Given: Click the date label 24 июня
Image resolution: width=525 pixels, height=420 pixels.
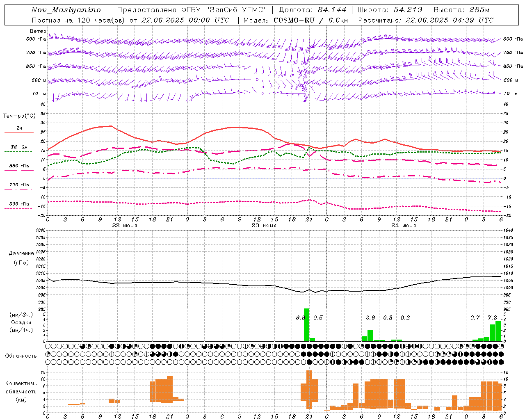Looking at the screenshot, I should (404, 226).
